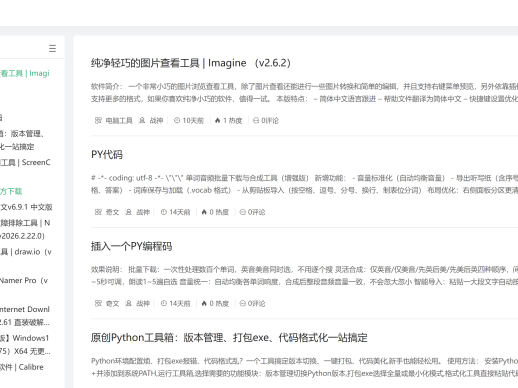The image size is (518, 388).
Task: Click flame icon in 插入一个PY编程码 post meta
Action: point(204,303)
